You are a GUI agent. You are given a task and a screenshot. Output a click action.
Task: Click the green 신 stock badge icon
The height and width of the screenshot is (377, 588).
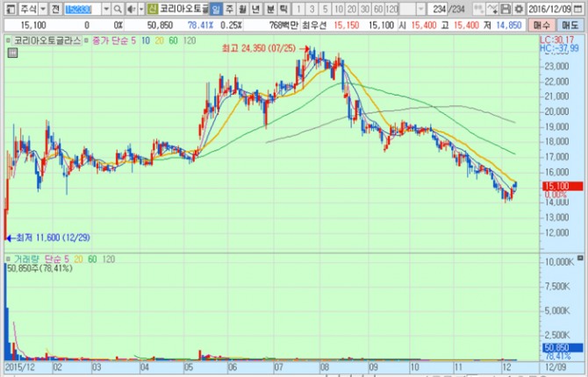pyautogui.click(x=152, y=7)
